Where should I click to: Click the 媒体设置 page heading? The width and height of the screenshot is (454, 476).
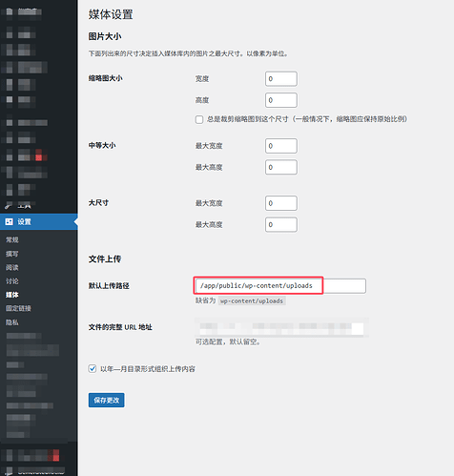coord(111,14)
